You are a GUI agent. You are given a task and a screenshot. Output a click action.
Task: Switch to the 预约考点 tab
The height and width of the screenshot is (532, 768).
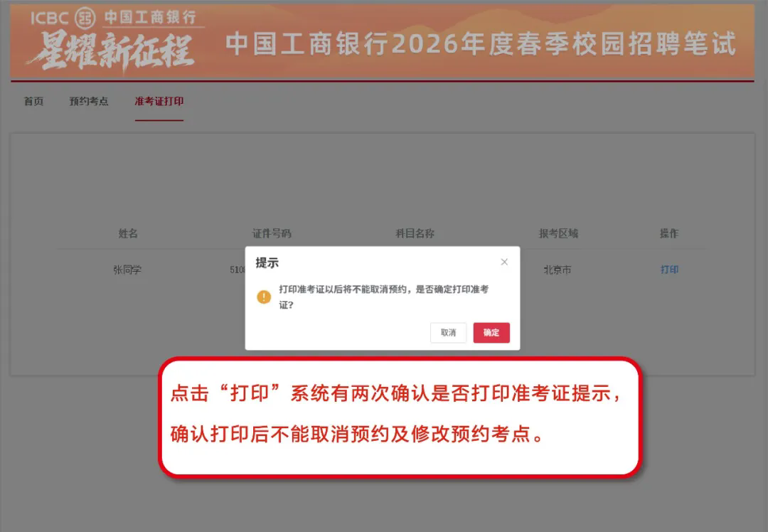[89, 102]
